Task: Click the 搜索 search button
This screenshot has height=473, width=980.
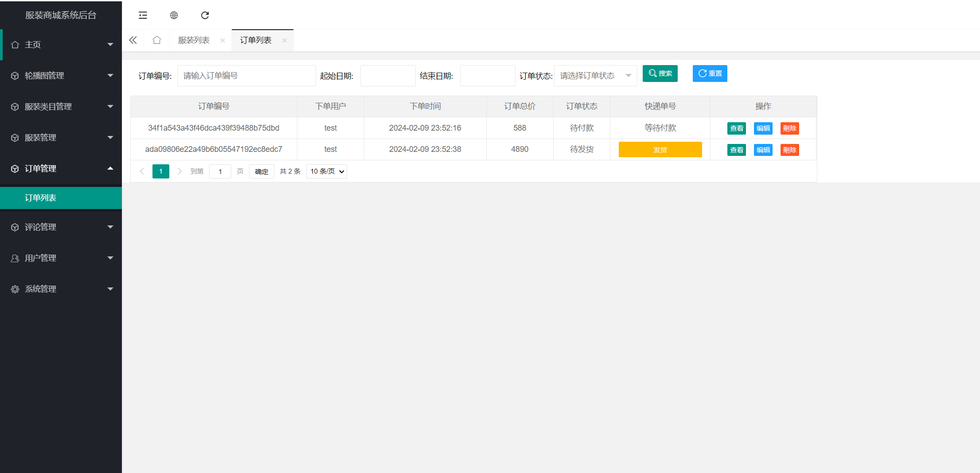Action: [x=660, y=74]
